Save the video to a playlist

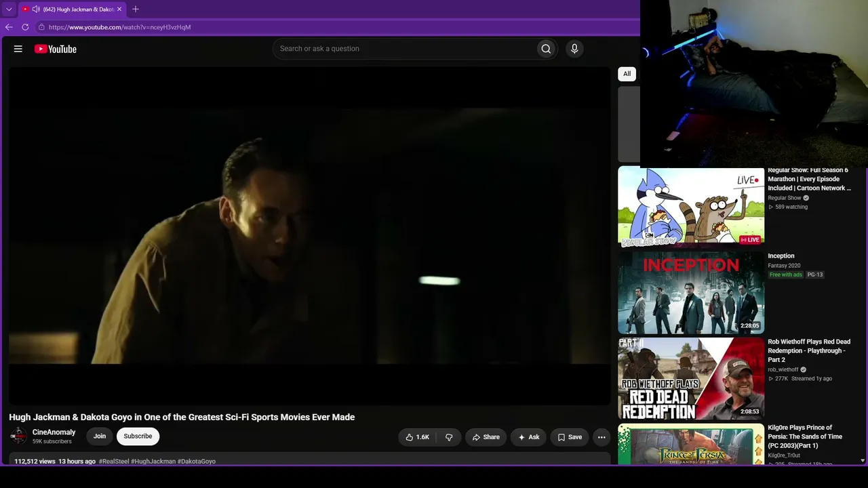pos(570,437)
